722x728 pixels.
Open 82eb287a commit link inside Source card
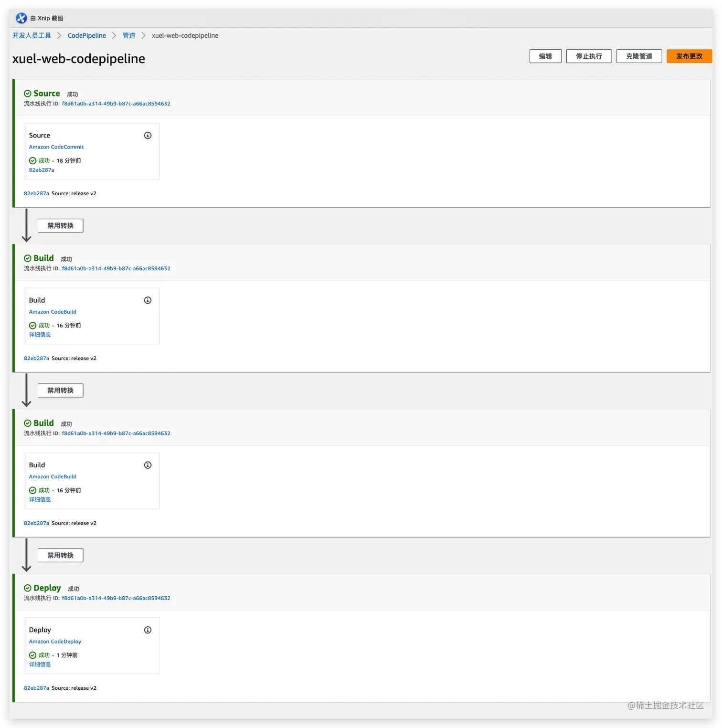pyautogui.click(x=42, y=170)
